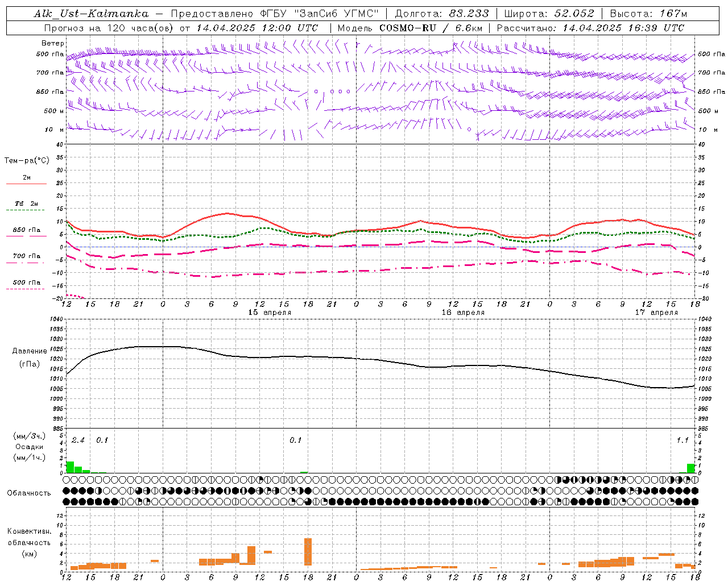Click the '17 апреля' date label

[x=656, y=313]
